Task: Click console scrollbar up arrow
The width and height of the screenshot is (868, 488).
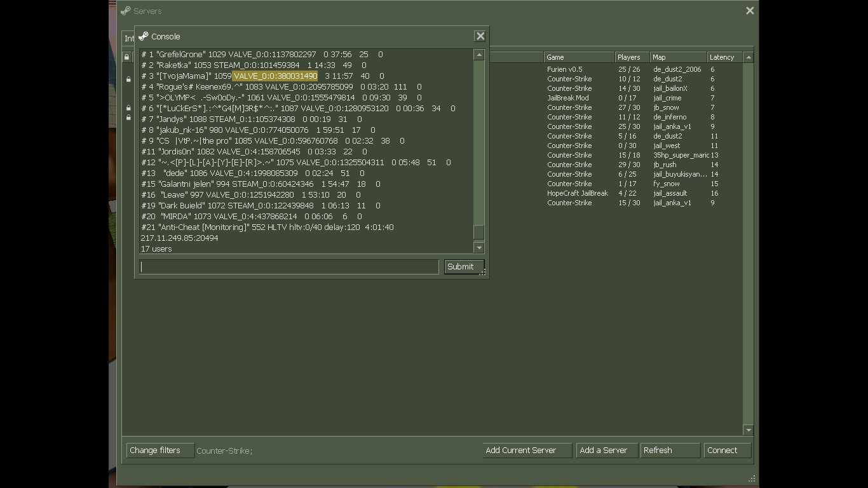Action: [479, 55]
